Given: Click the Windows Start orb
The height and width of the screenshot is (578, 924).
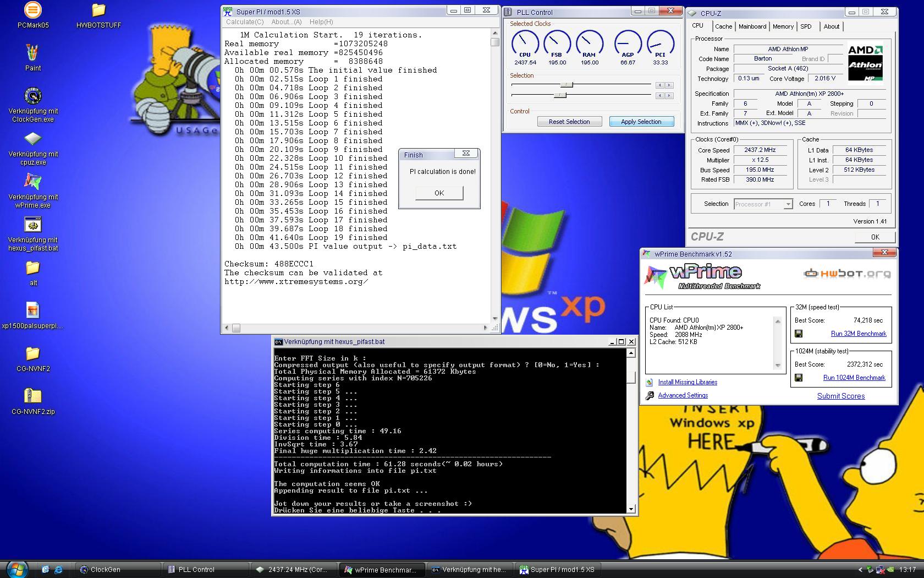Looking at the screenshot, I should tap(16, 569).
